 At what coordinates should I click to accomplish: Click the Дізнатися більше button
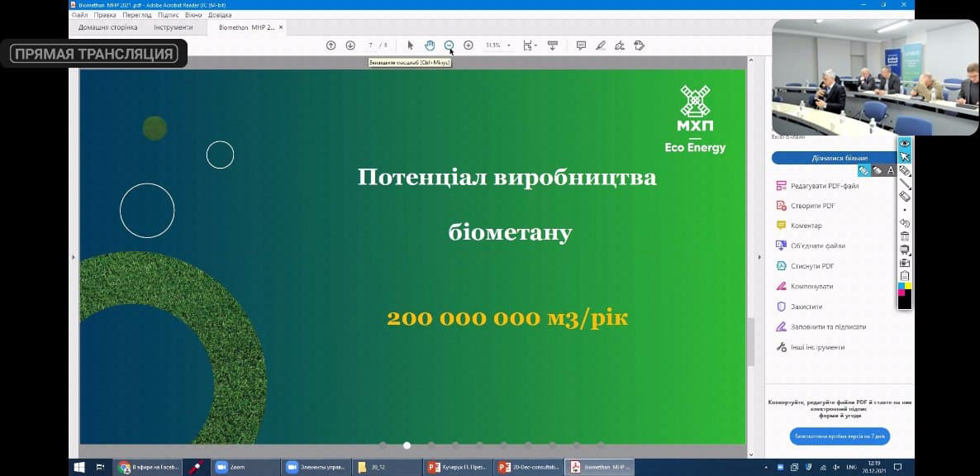coord(840,158)
